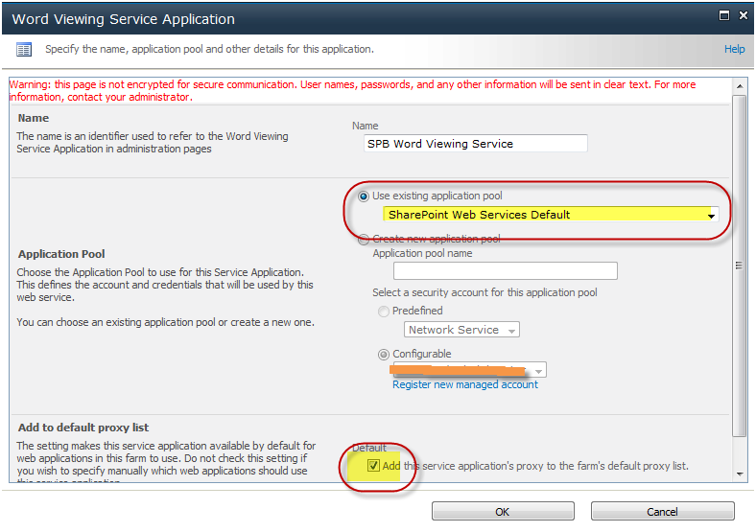Edit the Name field SPB Word Viewing Service
Viewport: 756px width, 532px height.
(x=476, y=144)
